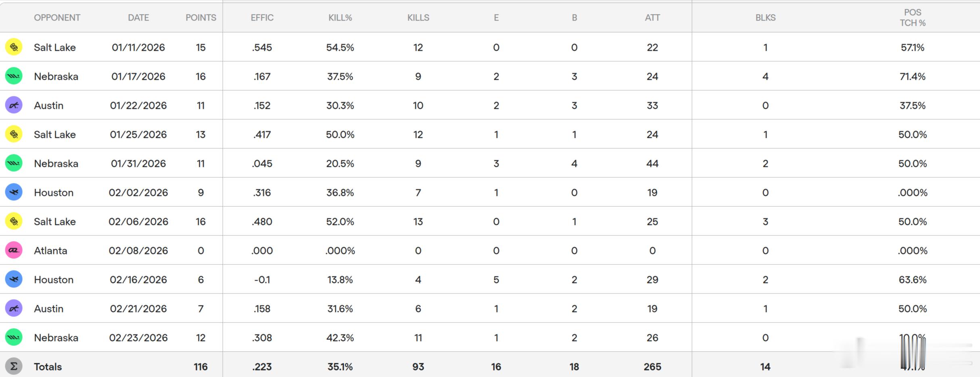The image size is (980, 377).
Task: Click Houston logo in 02/02/2026 row
Action: [14, 192]
